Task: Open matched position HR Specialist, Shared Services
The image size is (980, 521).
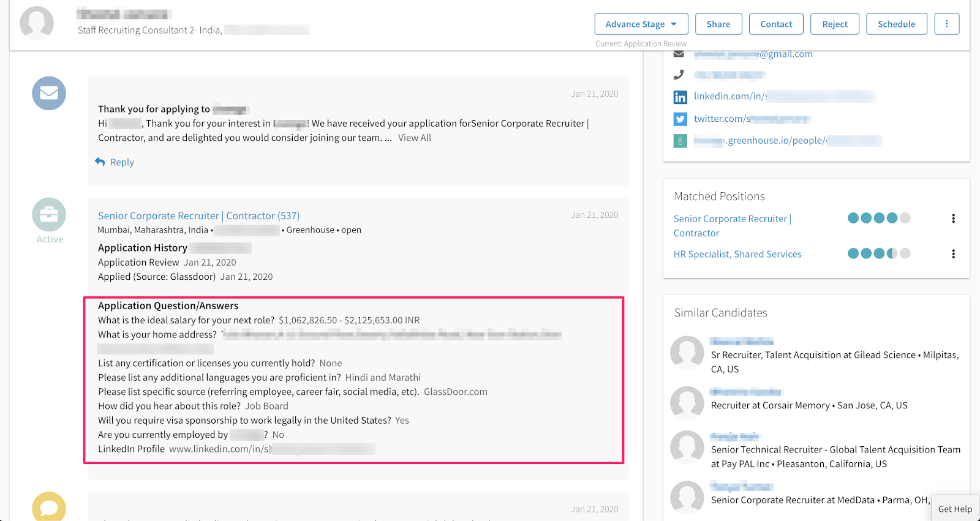Action: pos(737,254)
